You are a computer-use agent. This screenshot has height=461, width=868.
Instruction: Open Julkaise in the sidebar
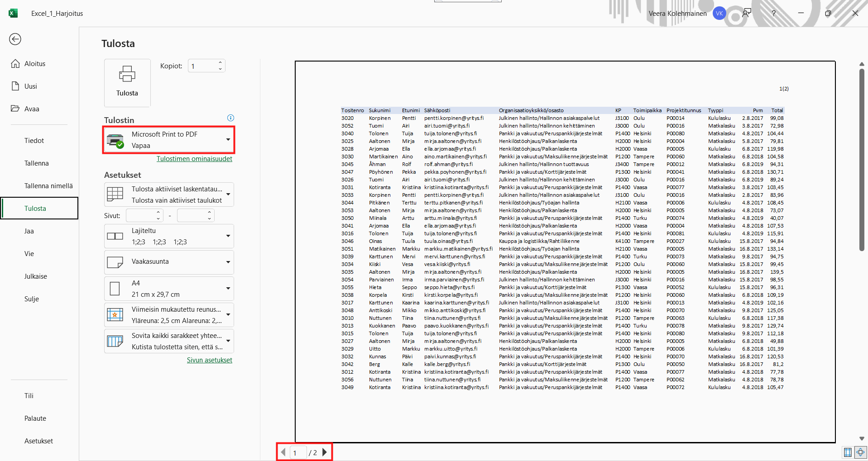tap(36, 276)
